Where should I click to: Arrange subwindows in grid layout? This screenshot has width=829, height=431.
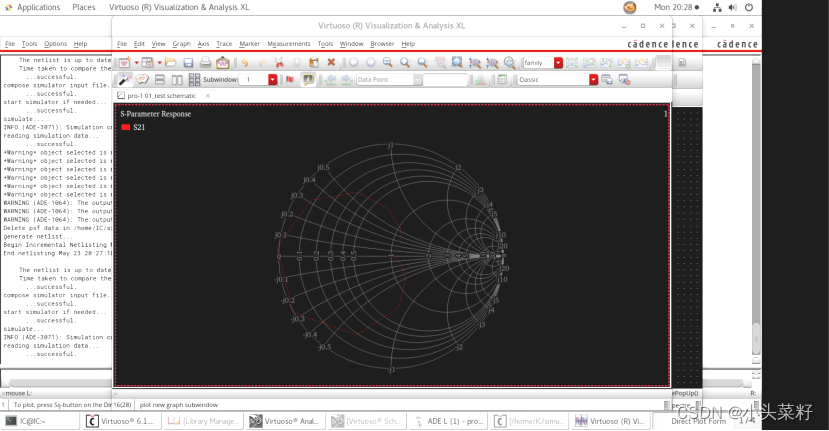point(194,79)
